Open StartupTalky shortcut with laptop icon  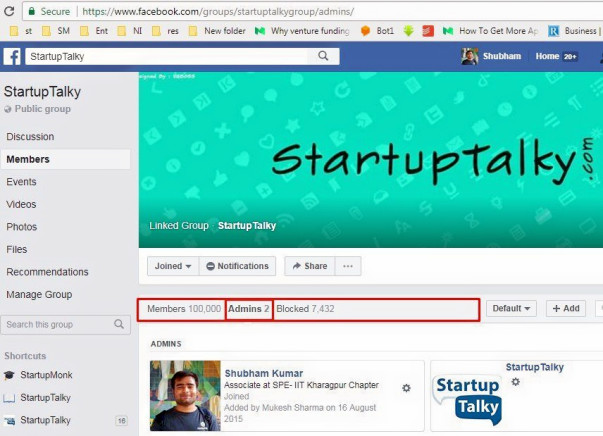pyautogui.click(x=45, y=398)
